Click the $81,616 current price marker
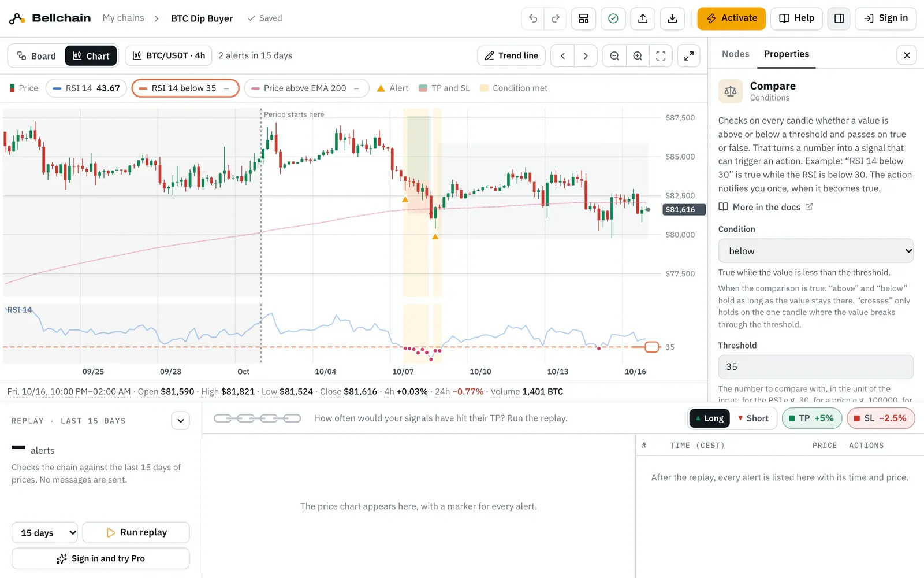 point(683,210)
